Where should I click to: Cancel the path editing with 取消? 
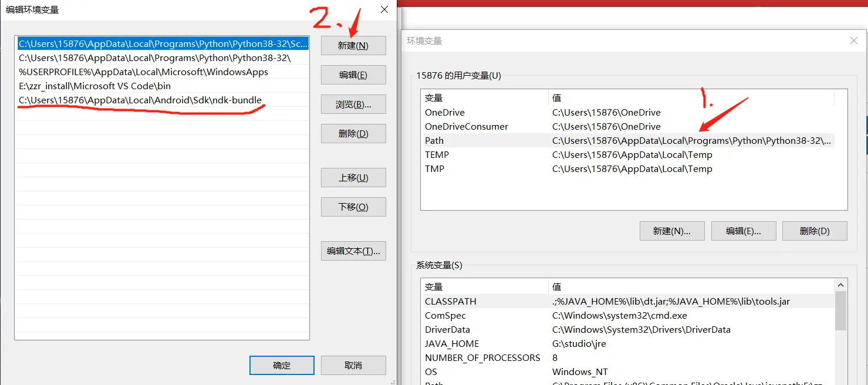click(353, 365)
